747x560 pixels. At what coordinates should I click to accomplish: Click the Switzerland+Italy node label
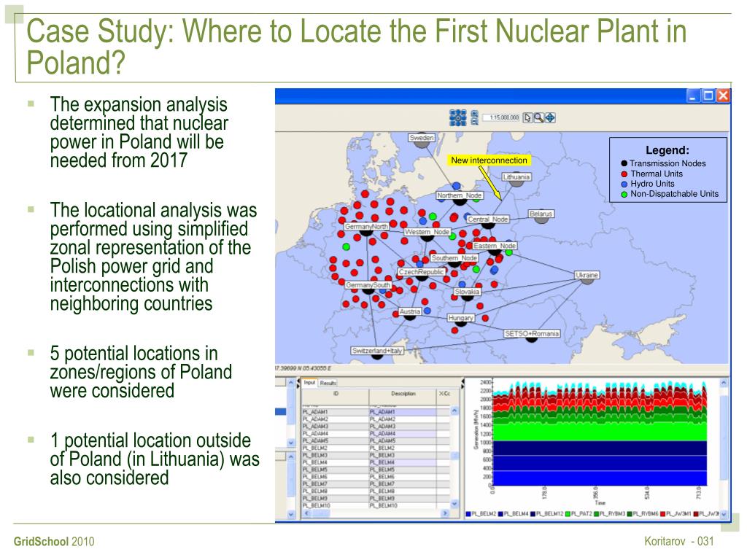click(377, 351)
